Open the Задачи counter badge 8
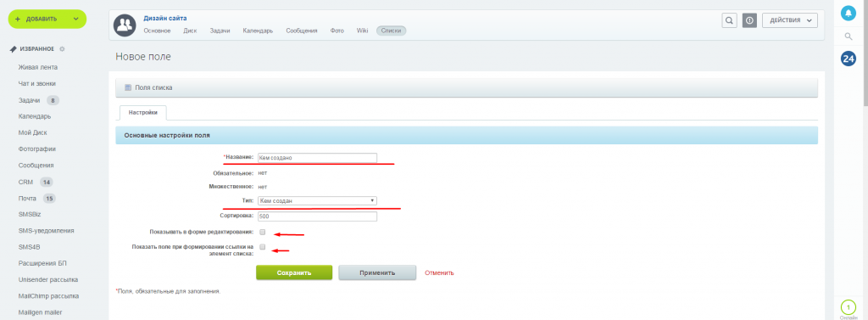 pyautogui.click(x=53, y=100)
